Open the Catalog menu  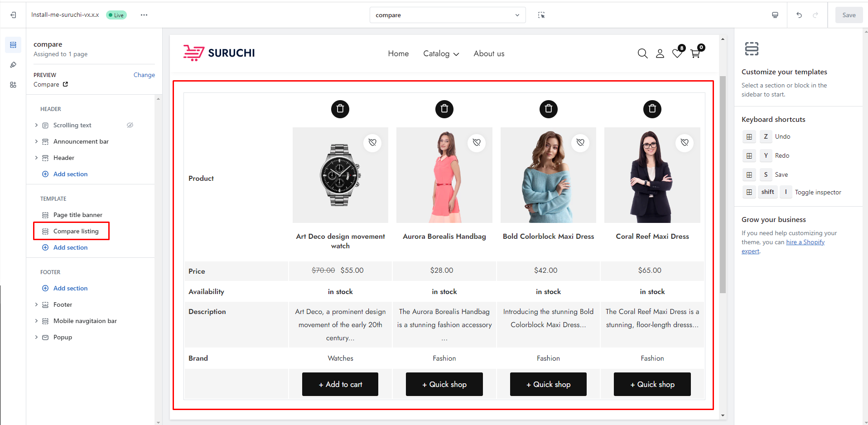point(441,53)
